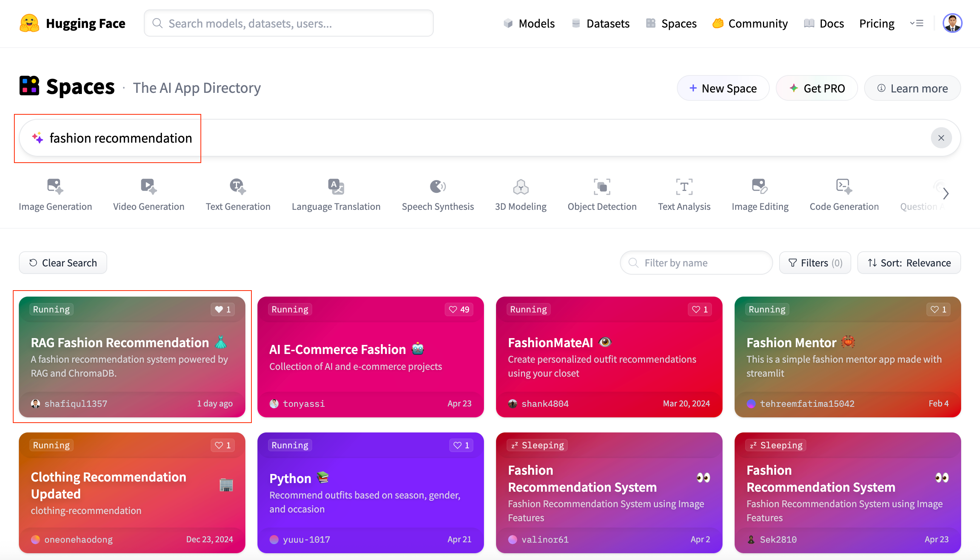This screenshot has height=560, width=980.
Task: Like the FashionMateAI space
Action: click(700, 309)
